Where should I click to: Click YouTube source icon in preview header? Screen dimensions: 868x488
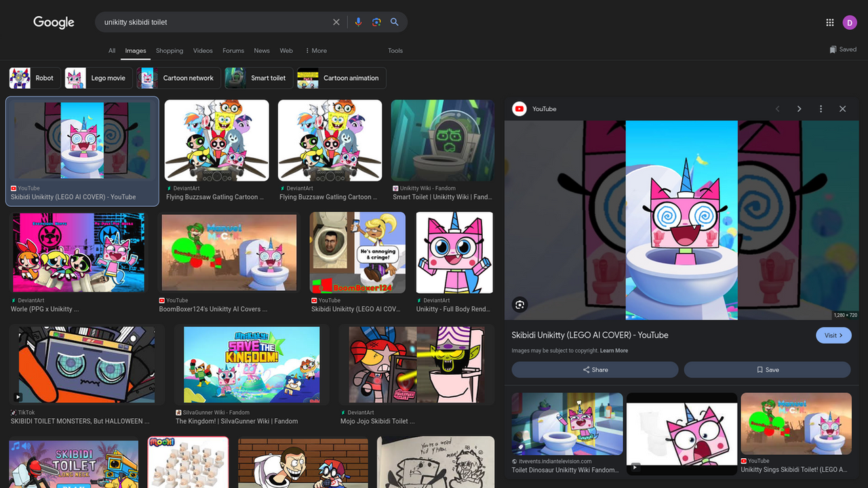click(519, 109)
